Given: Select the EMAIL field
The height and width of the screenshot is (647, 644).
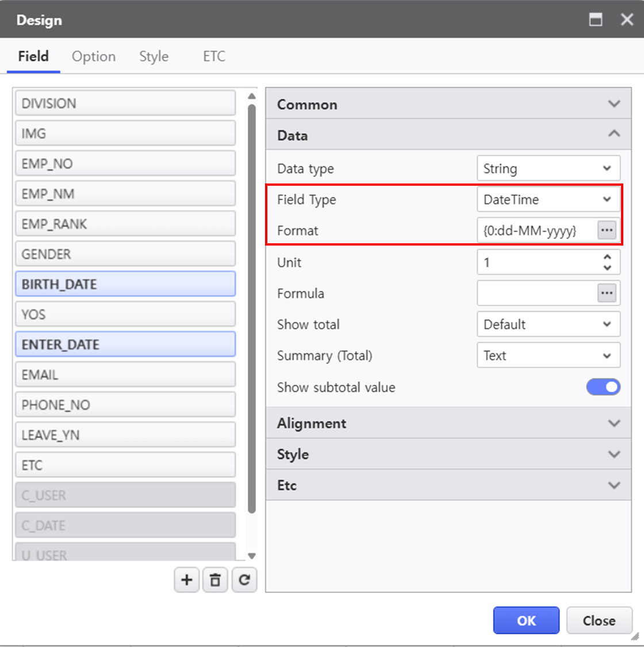Looking at the screenshot, I should tap(125, 374).
